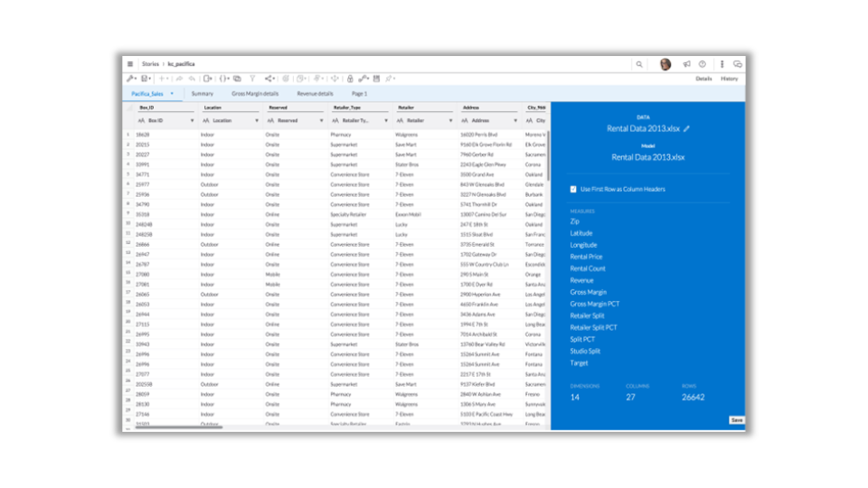The image size is (868, 488).
Task: Click pencil edit icon beside Rental Data 2013.xlsx
Action: pos(686,128)
